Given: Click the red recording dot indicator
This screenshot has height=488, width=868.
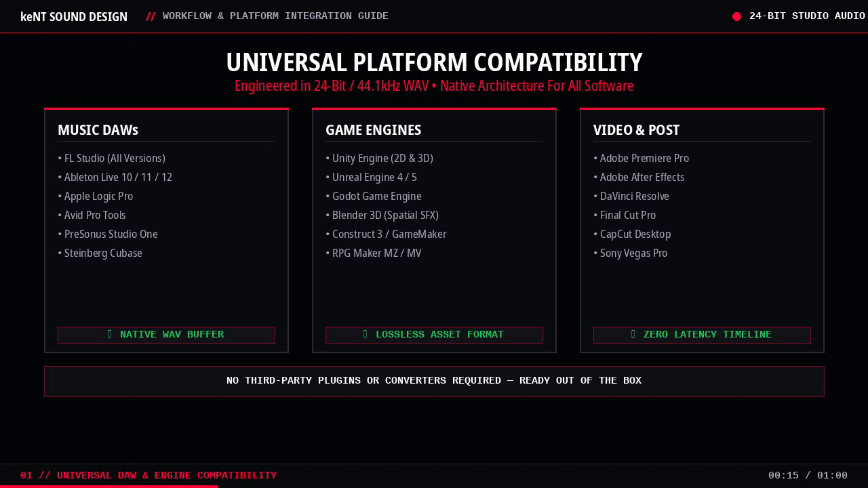Looking at the screenshot, I should pyautogui.click(x=737, y=16).
